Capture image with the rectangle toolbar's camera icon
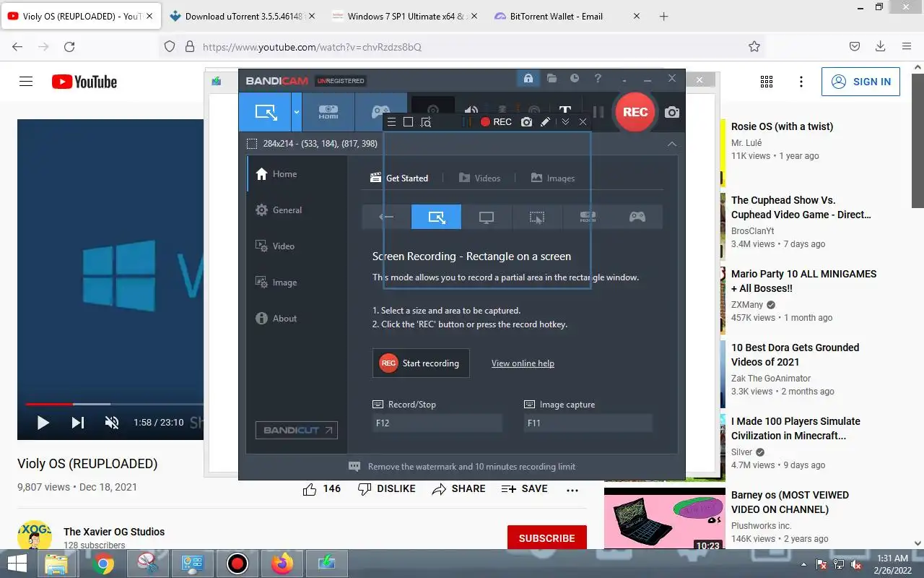This screenshot has width=924, height=578. coord(527,122)
